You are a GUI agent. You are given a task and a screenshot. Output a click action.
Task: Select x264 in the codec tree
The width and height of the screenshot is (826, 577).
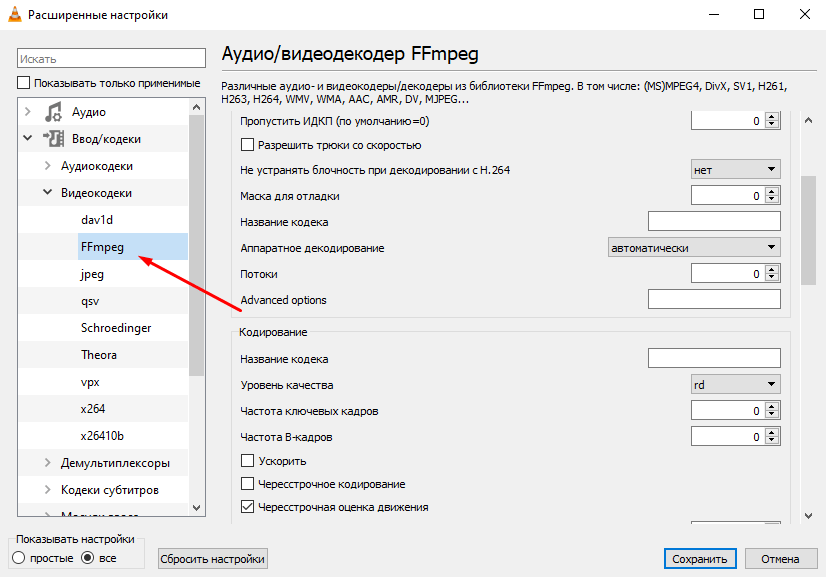[93, 409]
